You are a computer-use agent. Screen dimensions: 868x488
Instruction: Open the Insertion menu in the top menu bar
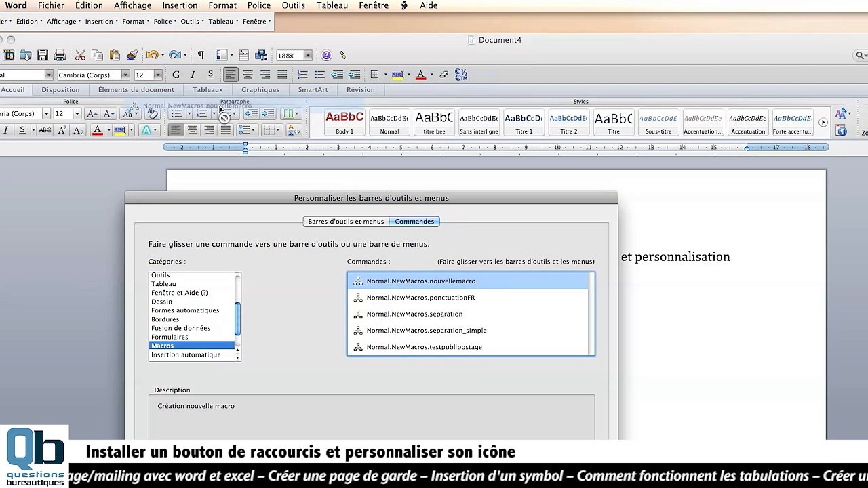coord(180,5)
